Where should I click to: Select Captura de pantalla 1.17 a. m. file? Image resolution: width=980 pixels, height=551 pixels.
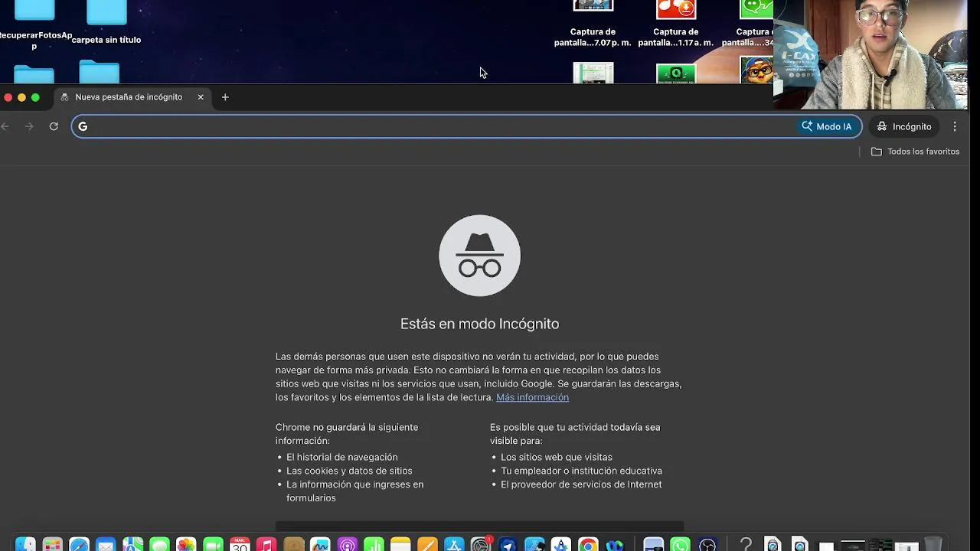click(675, 23)
